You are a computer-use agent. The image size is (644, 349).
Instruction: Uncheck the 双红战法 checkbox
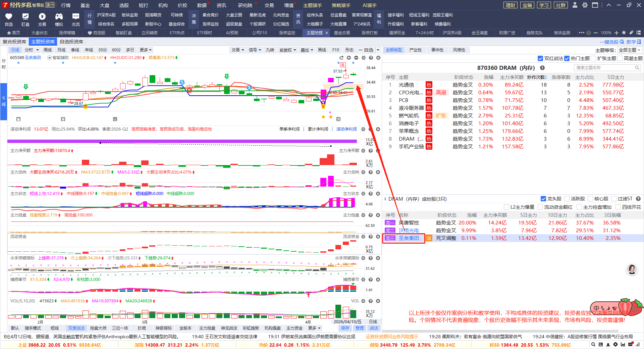pyautogui.click(x=540, y=58)
